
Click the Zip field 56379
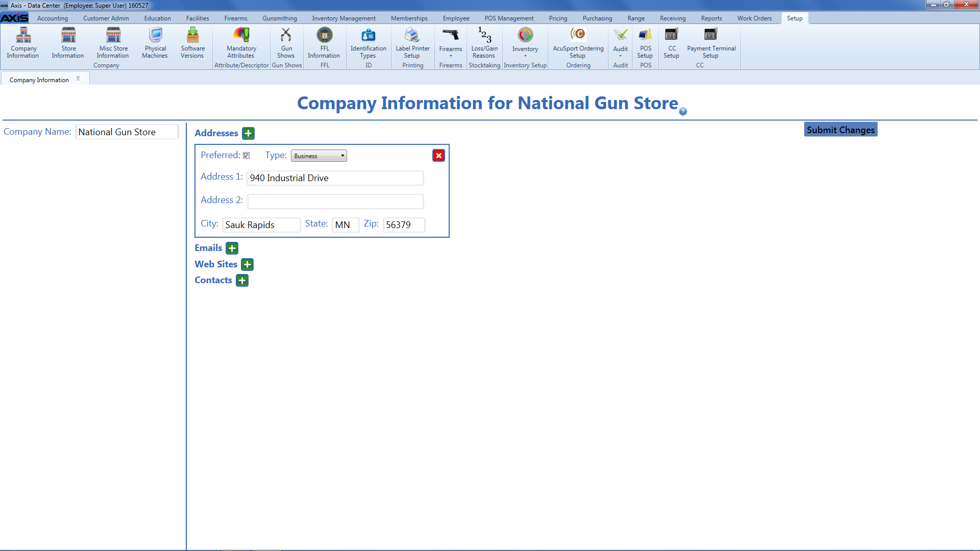pyautogui.click(x=404, y=225)
